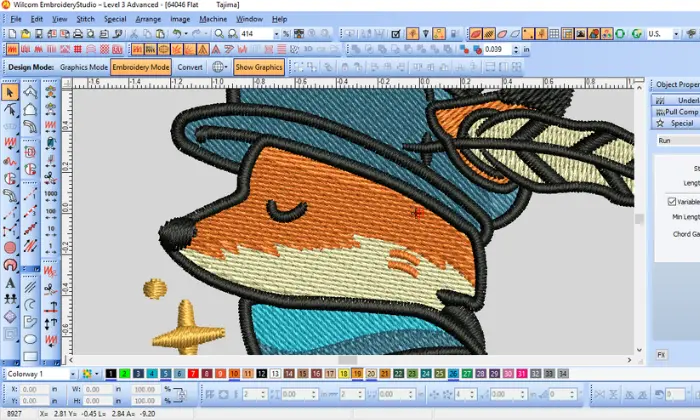Click the red hash Tatami stitch icon
700x420 pixels.
pyautogui.click(x=78, y=50)
